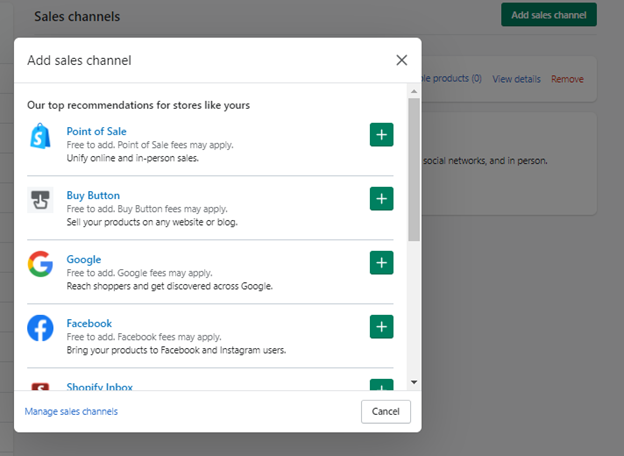The image size is (624, 456).
Task: Open the Point of Sale link
Action: 96,131
